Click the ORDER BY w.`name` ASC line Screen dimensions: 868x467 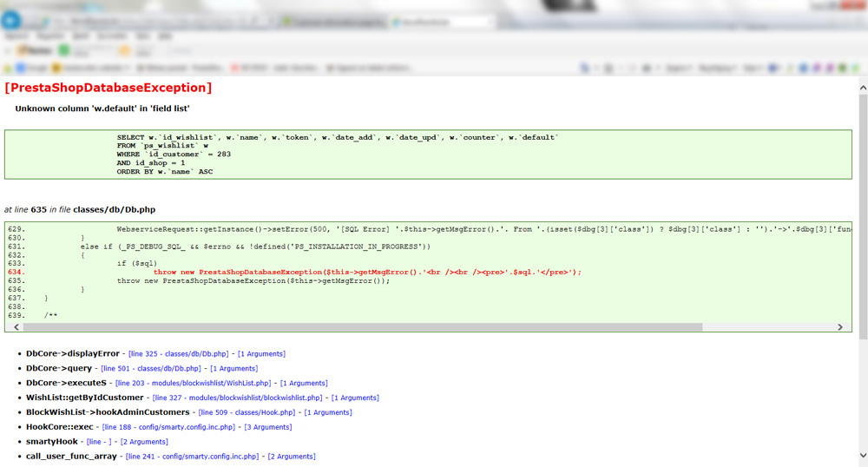coord(164,172)
